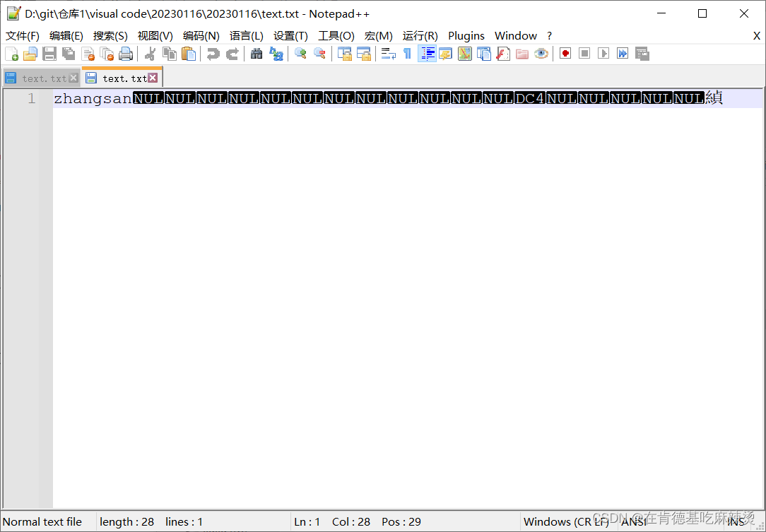This screenshot has width=766, height=532.
Task: Open the 工具(O) tools menu
Action: [x=336, y=35]
